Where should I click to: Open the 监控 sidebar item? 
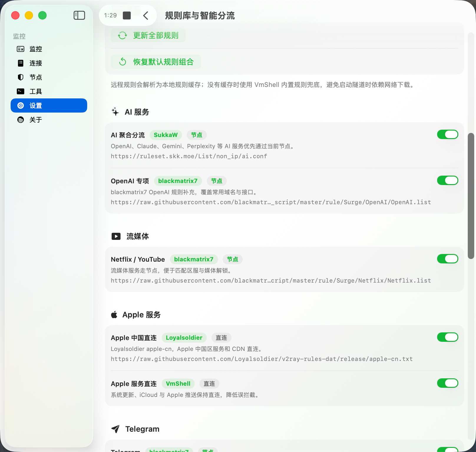49,49
